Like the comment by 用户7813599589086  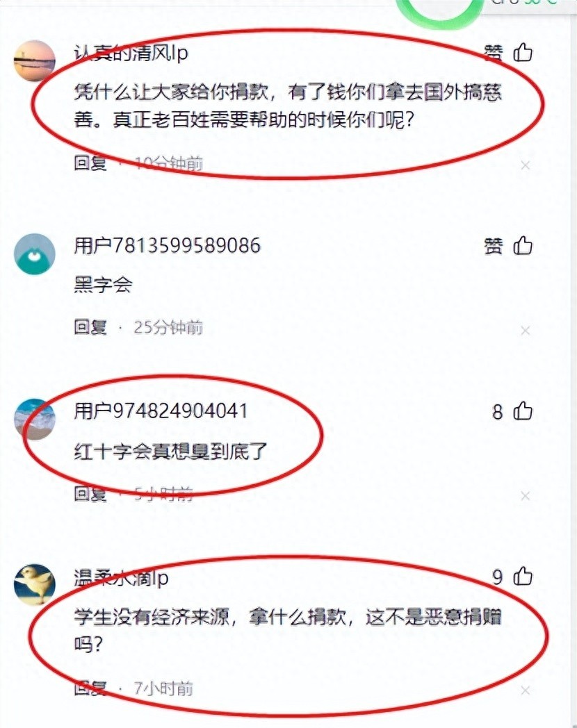pyautogui.click(x=523, y=246)
